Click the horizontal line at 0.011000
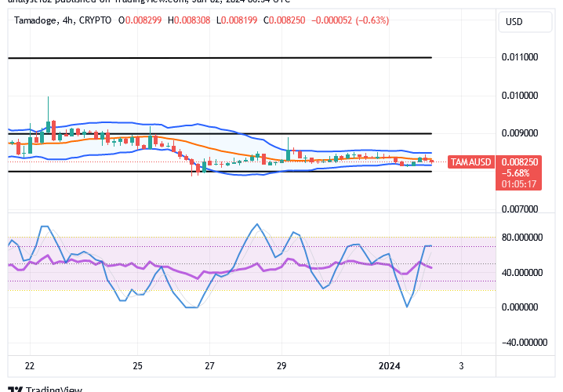Viewport: 563px width, 392px height. coord(220,57)
